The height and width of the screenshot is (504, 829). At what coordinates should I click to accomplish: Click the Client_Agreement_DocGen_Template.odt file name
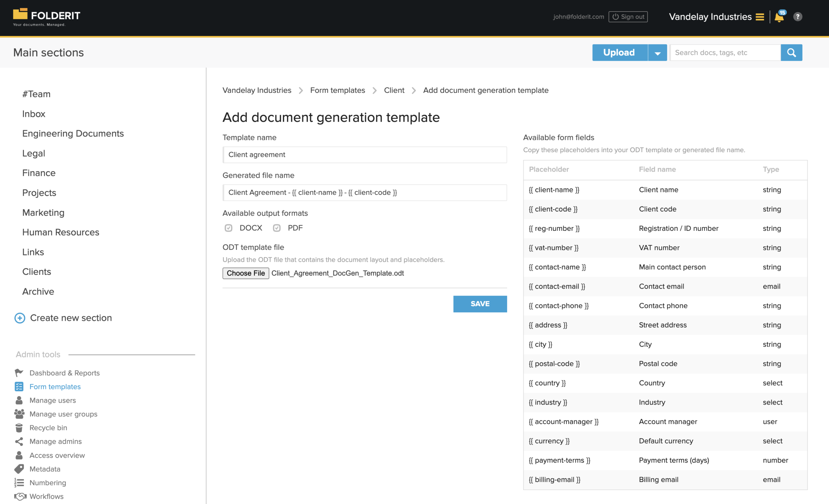(337, 273)
